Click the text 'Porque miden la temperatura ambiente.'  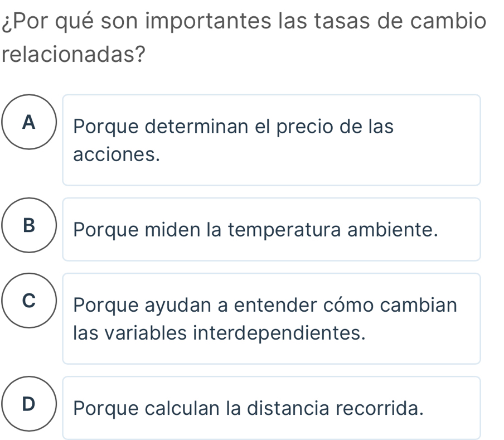[x=254, y=229]
